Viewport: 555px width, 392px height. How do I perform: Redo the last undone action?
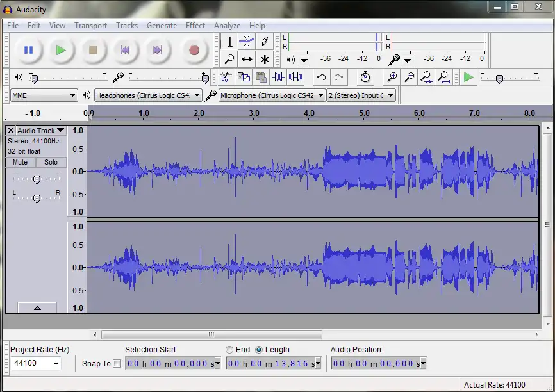click(x=339, y=77)
